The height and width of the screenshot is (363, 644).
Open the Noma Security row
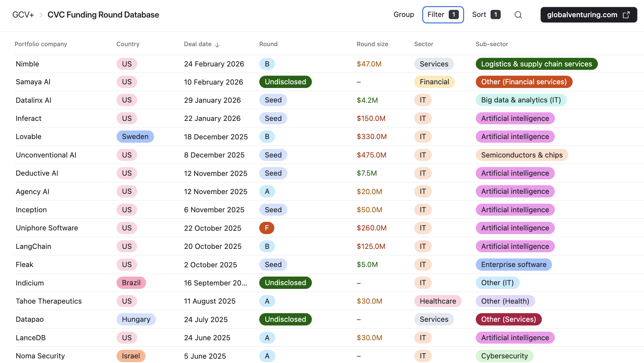coord(40,356)
